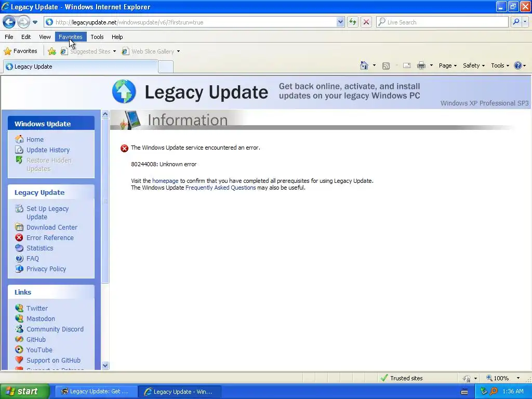Screen dimensions: 532x399
Task: Open Update History link
Action: [x=48, y=150]
